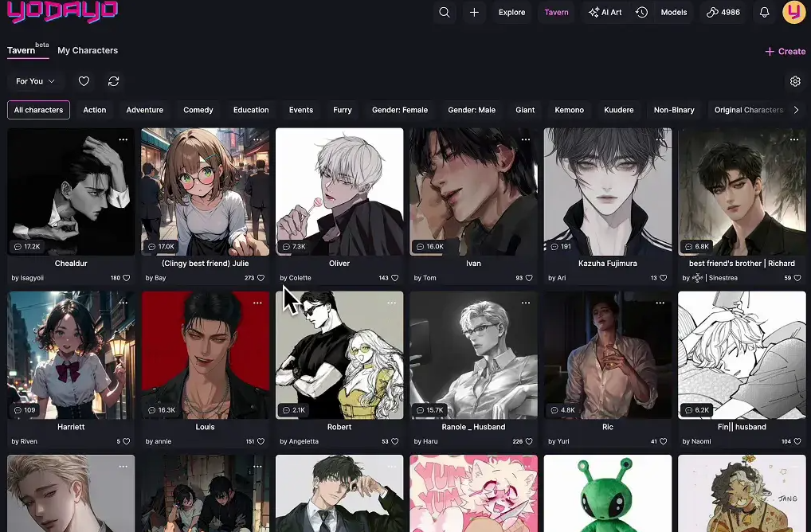Screen dimensions: 811x532
Task: Expand the For You dropdown
Action: coord(35,81)
